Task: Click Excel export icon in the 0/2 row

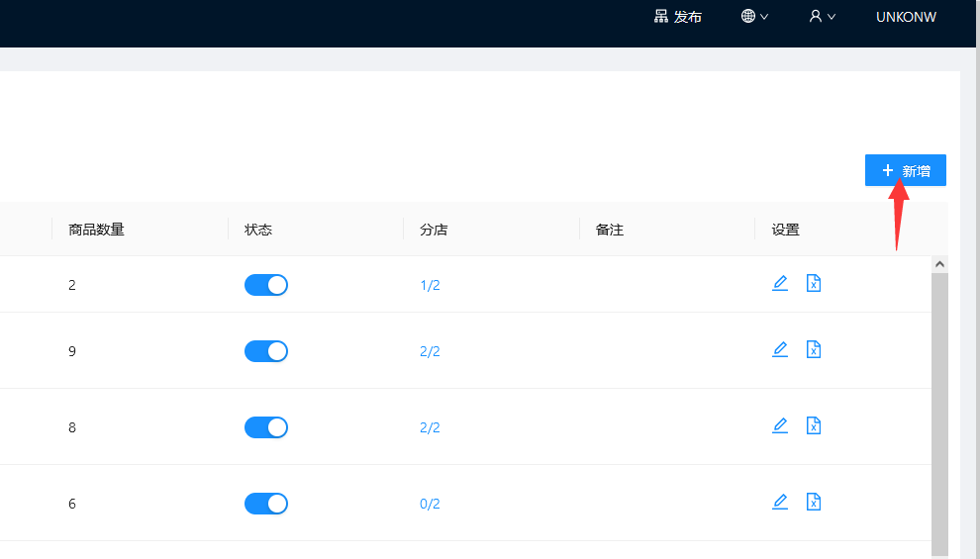Action: pyautogui.click(x=813, y=502)
